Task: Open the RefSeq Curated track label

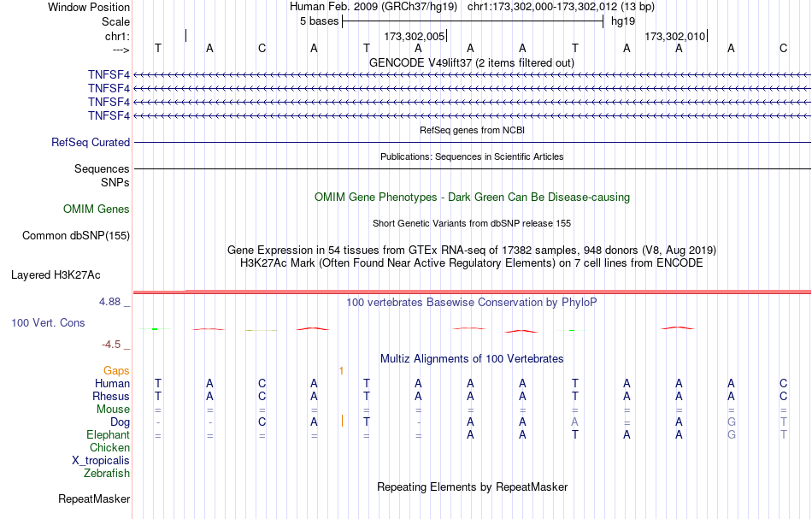Action: click(x=91, y=143)
